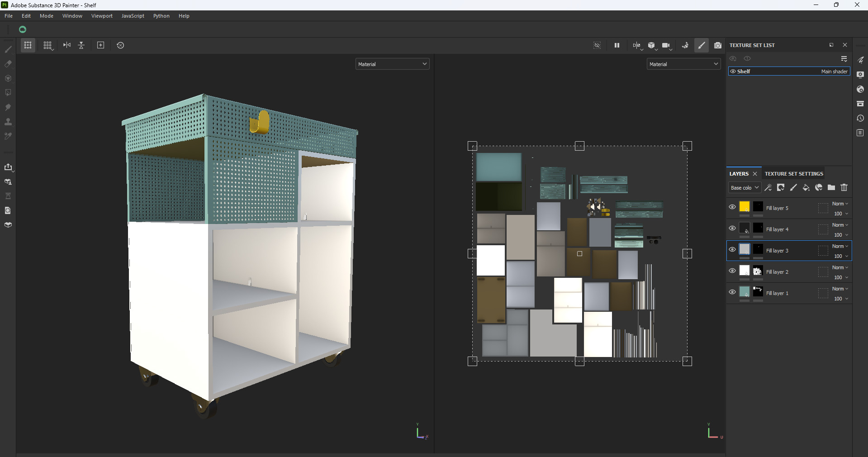Image resolution: width=868 pixels, height=457 pixels.
Task: Open the 3D cube view mode dropdown
Action: (652, 45)
